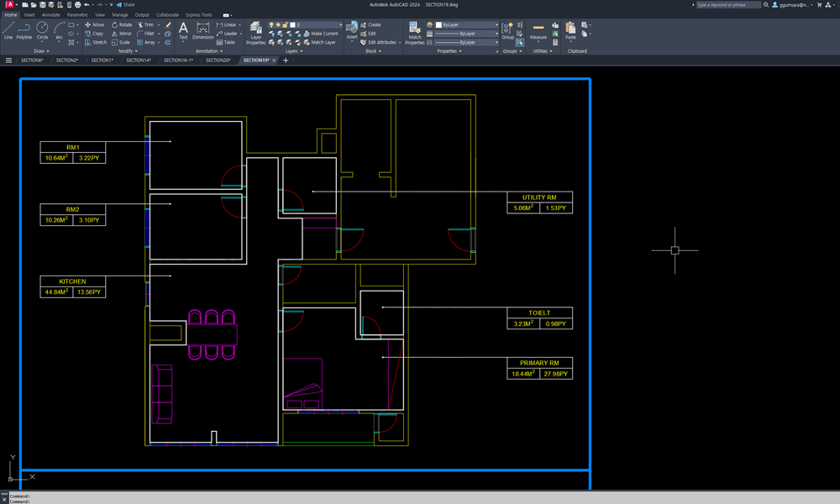
Task: Toggle layer on/off lightbulb icon
Action: pyautogui.click(x=271, y=24)
